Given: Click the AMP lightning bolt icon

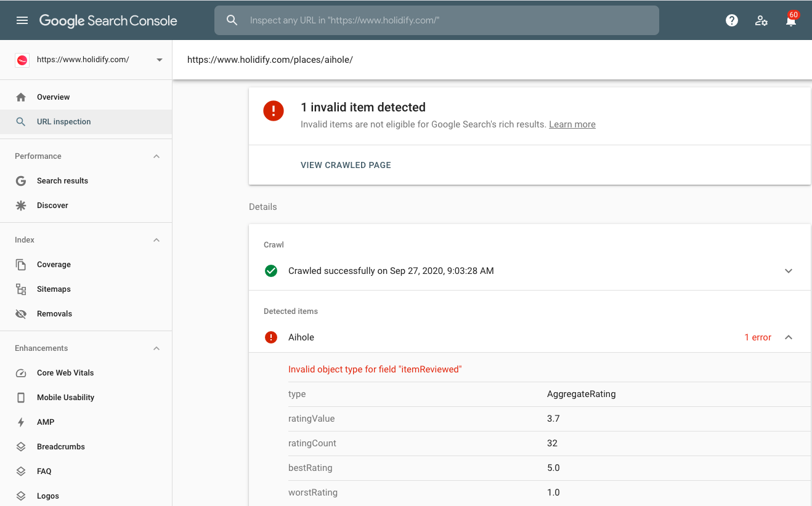Looking at the screenshot, I should click(x=21, y=422).
